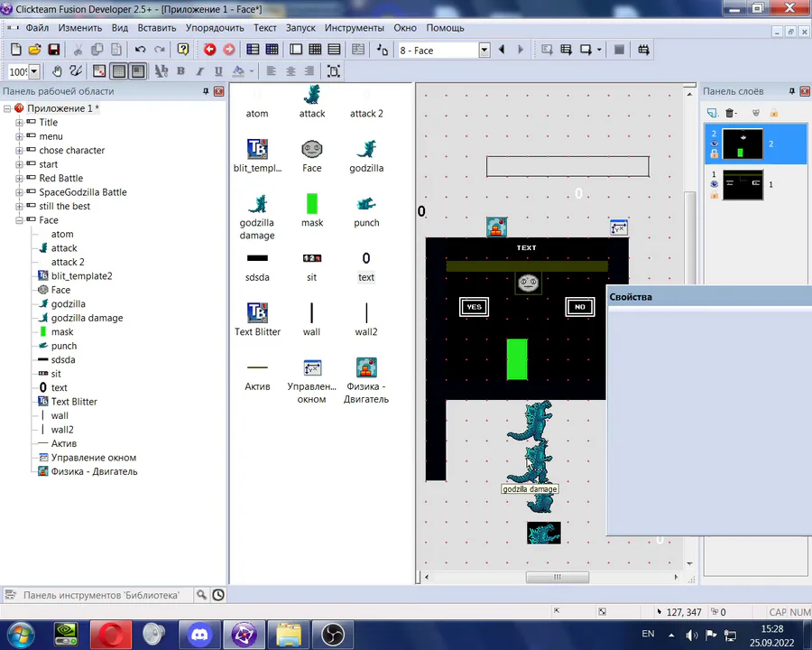Collapse the Face frame node
The image size is (812, 650).
click(x=19, y=220)
